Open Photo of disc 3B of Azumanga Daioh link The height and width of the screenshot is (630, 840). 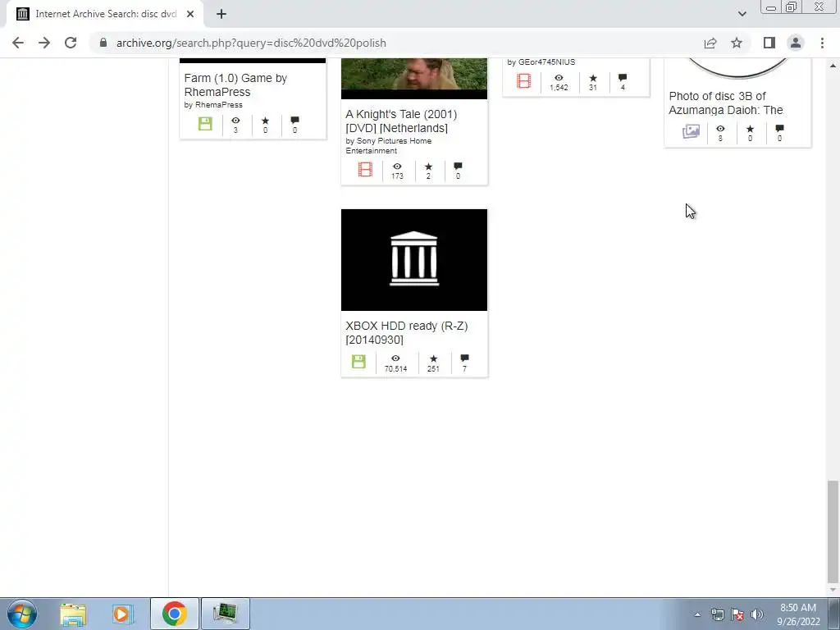point(726,103)
